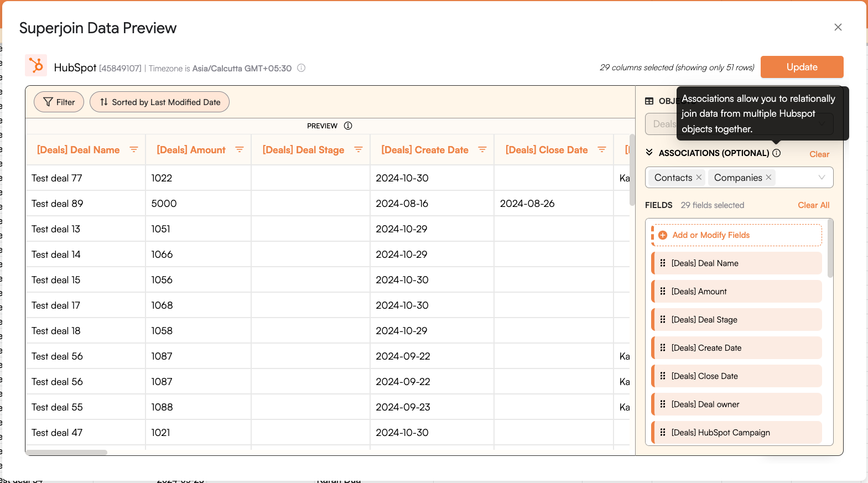Select the Test deal 89 cell
Viewport: 868px width, 483px height.
coord(85,204)
